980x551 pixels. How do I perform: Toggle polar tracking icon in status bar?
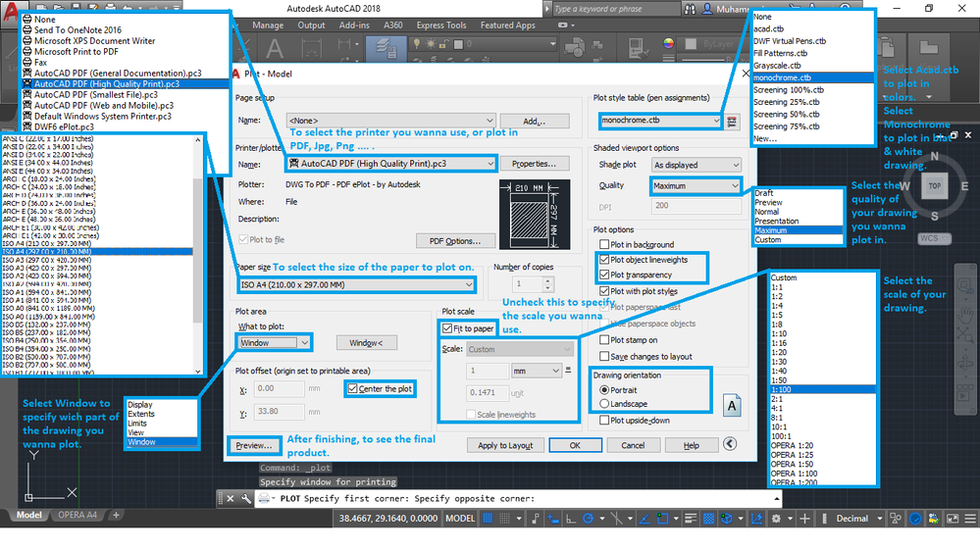click(588, 519)
